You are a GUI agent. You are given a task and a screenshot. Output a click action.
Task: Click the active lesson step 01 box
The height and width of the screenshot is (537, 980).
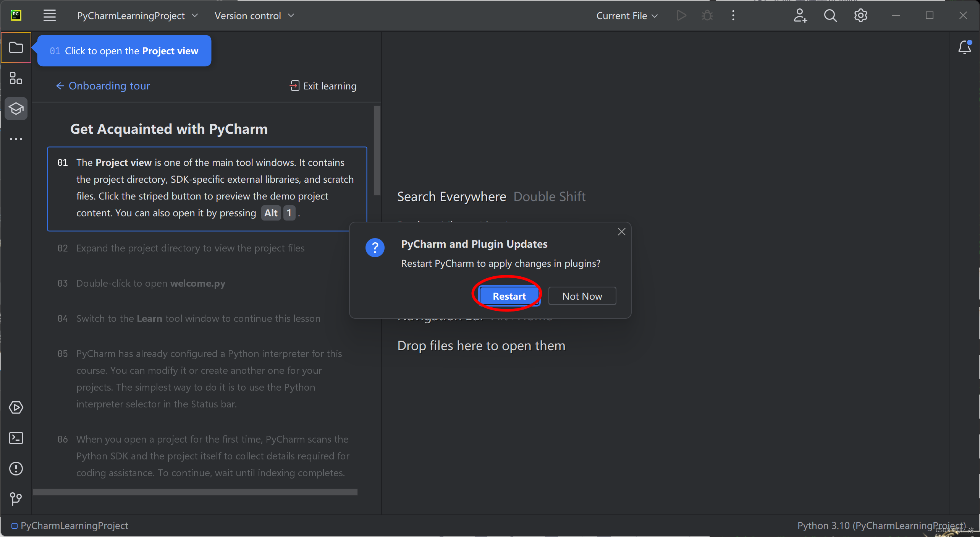tap(207, 189)
